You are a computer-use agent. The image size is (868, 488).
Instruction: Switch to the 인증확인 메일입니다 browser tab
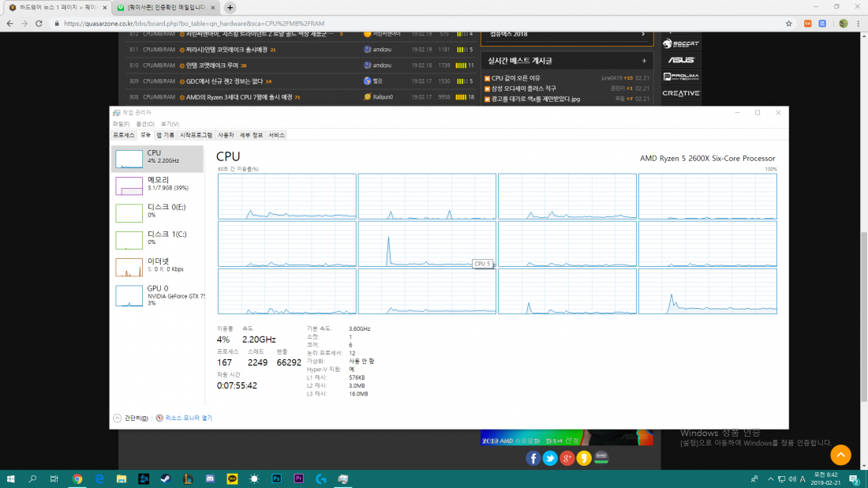[165, 8]
